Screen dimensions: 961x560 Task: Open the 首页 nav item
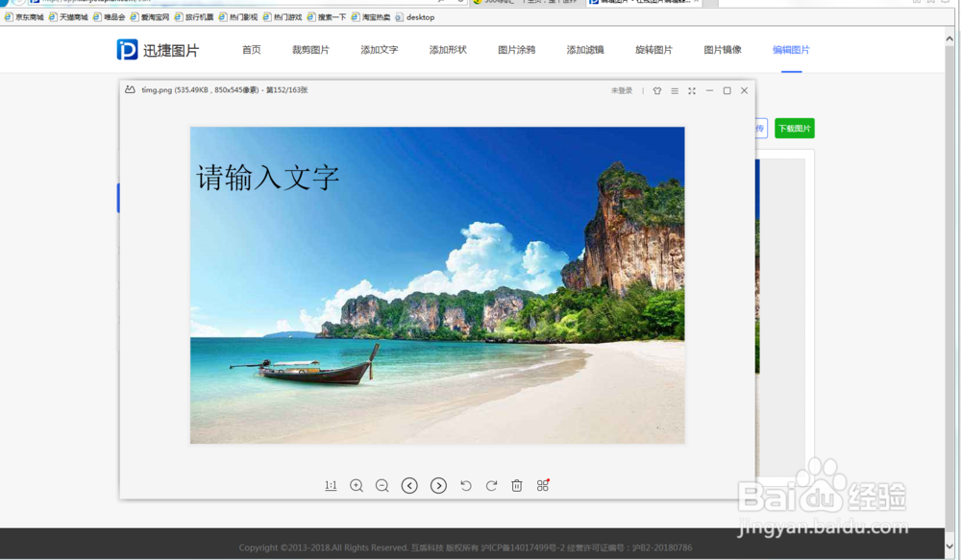[x=251, y=50]
